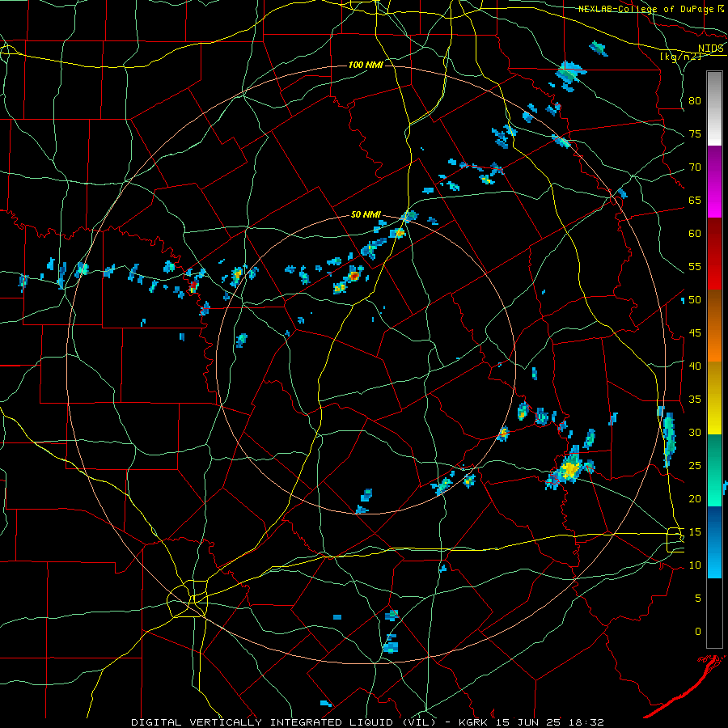Click the 20 value on the color scale
Viewport: 728px width, 728px height.
[695, 498]
